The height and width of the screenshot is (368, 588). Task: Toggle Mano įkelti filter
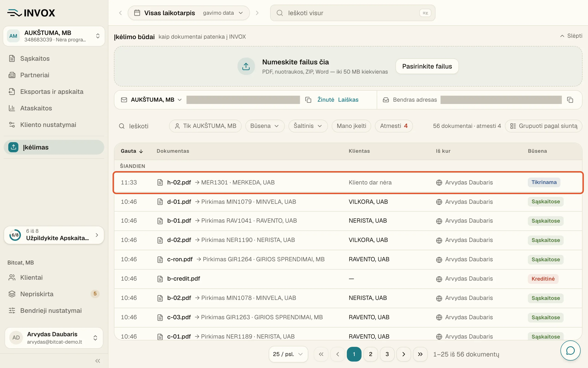point(351,126)
